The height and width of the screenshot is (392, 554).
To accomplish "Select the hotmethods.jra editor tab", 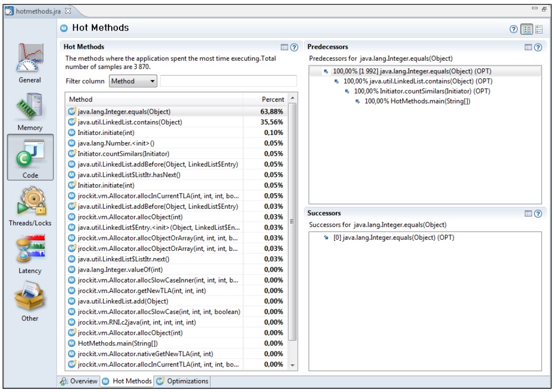I will click(38, 11).
